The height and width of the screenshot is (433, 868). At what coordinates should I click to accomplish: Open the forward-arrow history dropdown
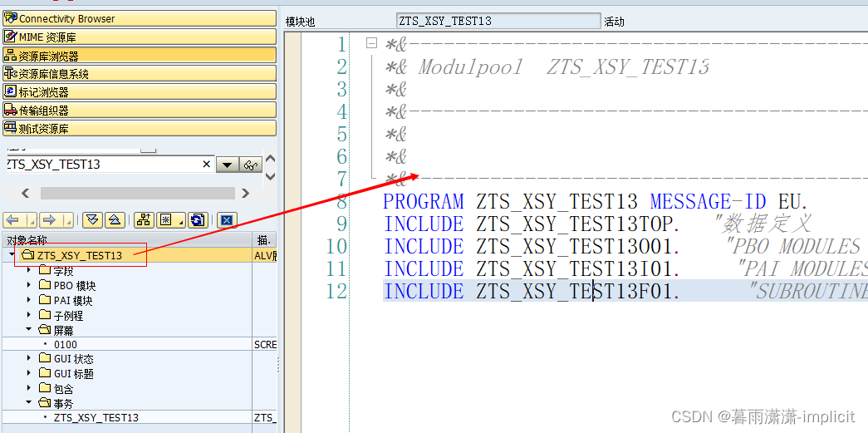pyautogui.click(x=68, y=220)
